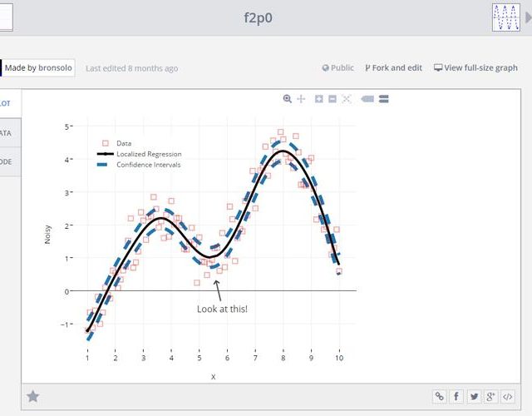Click the Noisy y-axis title

pos(47,235)
